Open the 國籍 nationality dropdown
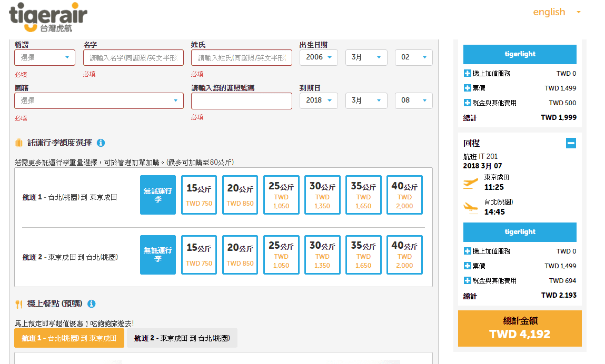 pyautogui.click(x=99, y=100)
